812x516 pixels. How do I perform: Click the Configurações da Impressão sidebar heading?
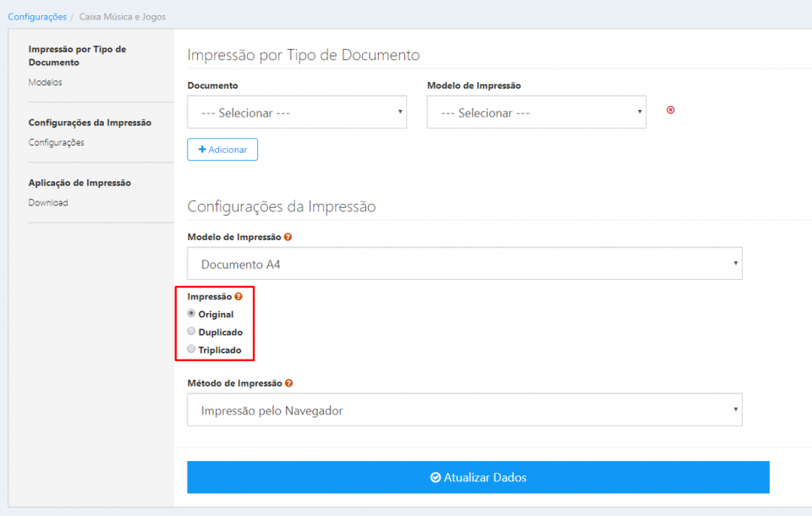tap(90, 123)
